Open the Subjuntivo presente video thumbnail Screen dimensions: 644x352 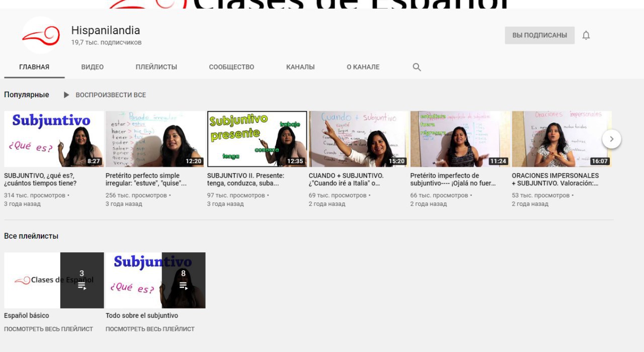[x=257, y=139]
